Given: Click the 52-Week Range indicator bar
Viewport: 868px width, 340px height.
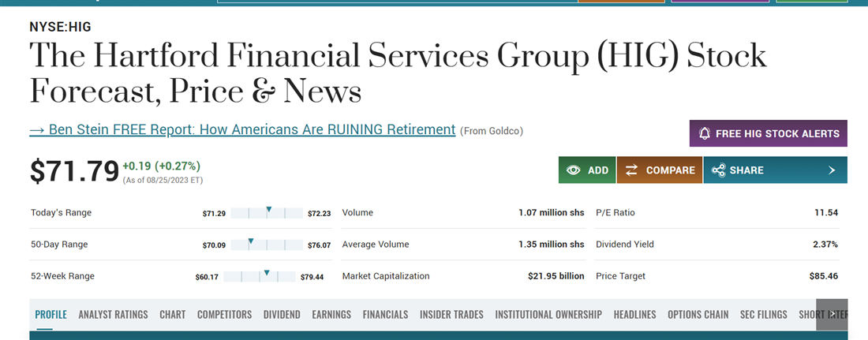Looking at the screenshot, I should (260, 276).
